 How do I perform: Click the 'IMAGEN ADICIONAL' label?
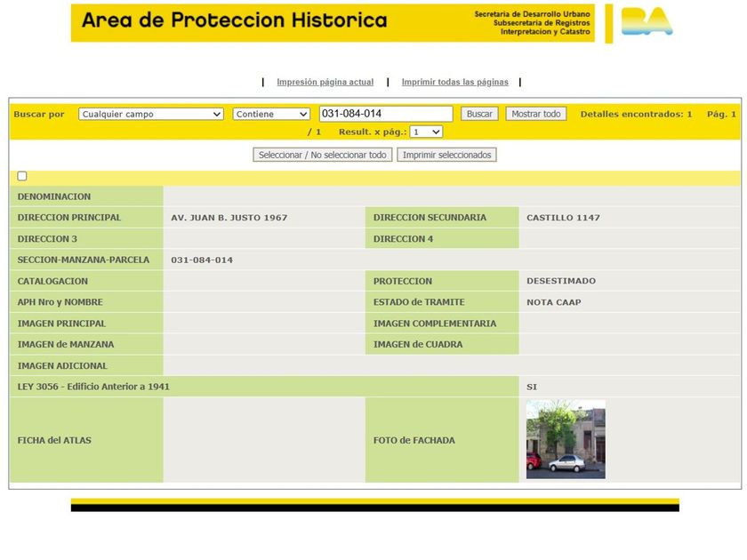pyautogui.click(x=62, y=366)
